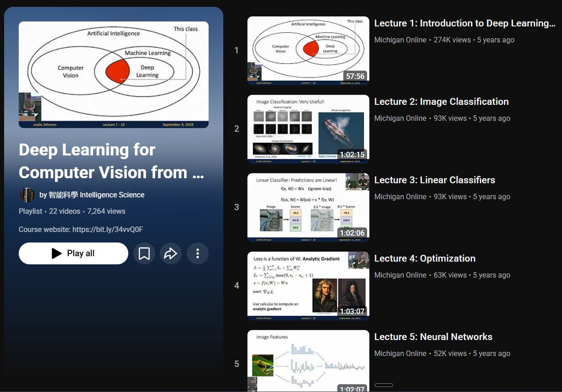Click the Lecture 1 video thumbnail
Image resolution: width=562 pixels, height=392 pixels.
[308, 51]
